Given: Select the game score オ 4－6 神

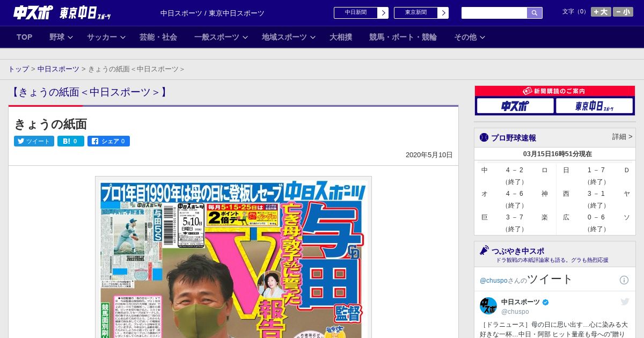Looking at the screenshot, I should click(515, 200).
